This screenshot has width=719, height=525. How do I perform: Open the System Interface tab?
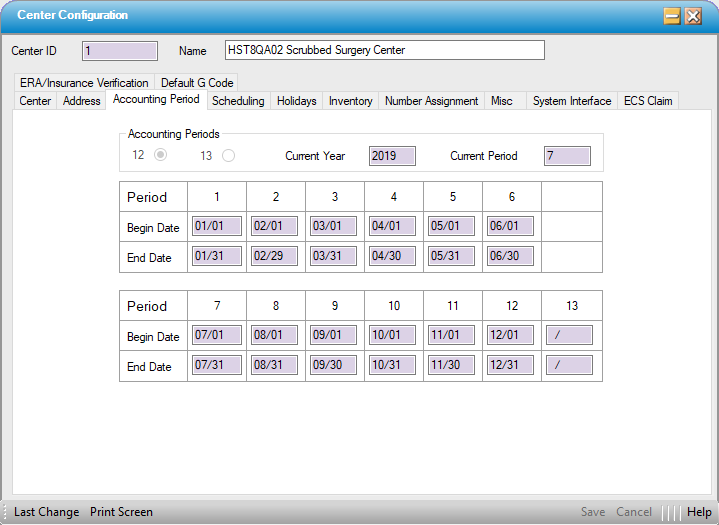(571, 101)
